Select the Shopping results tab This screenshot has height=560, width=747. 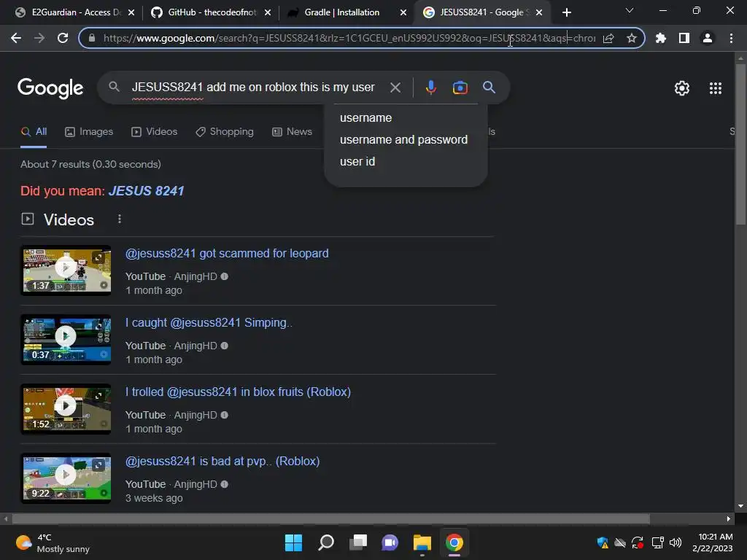[x=225, y=132]
